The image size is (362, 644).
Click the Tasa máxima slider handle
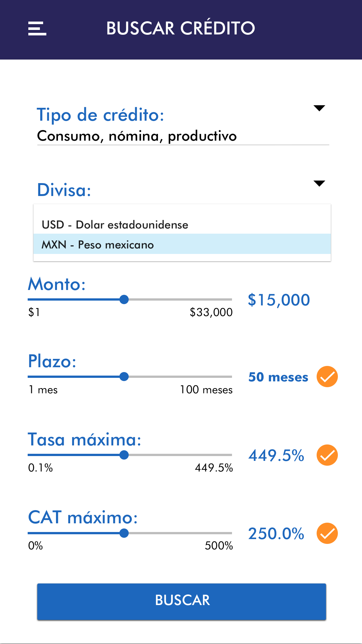pyautogui.click(x=124, y=455)
